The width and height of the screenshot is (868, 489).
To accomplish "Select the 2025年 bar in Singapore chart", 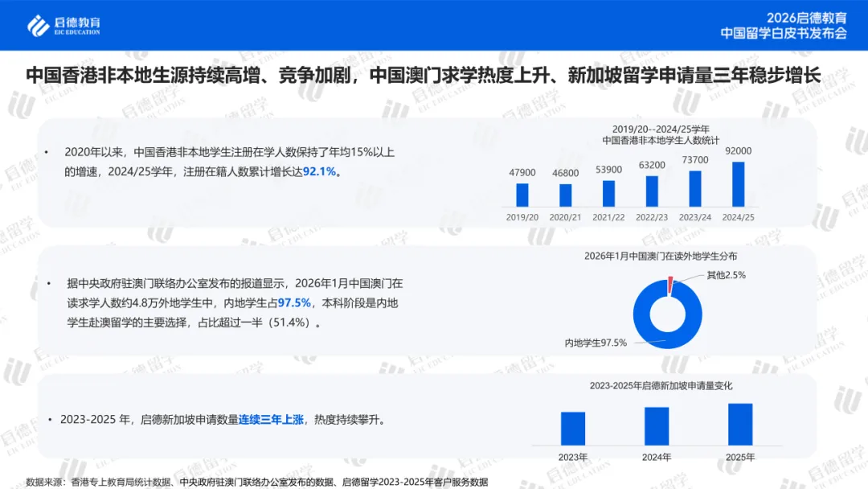I will pos(740,424).
